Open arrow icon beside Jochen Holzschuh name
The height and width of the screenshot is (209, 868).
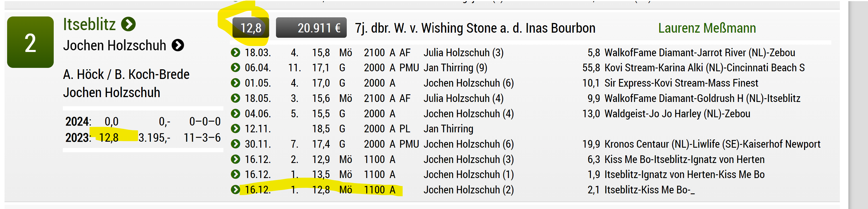click(178, 45)
